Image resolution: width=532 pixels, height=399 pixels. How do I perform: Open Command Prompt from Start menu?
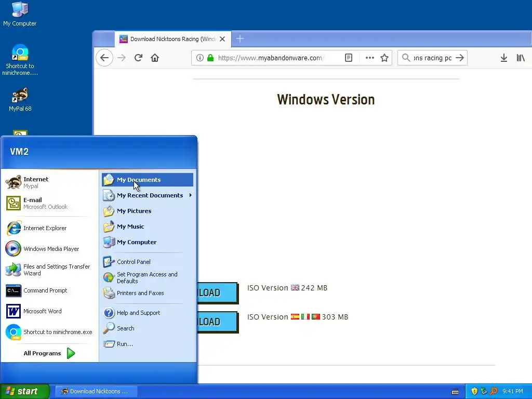point(49,290)
